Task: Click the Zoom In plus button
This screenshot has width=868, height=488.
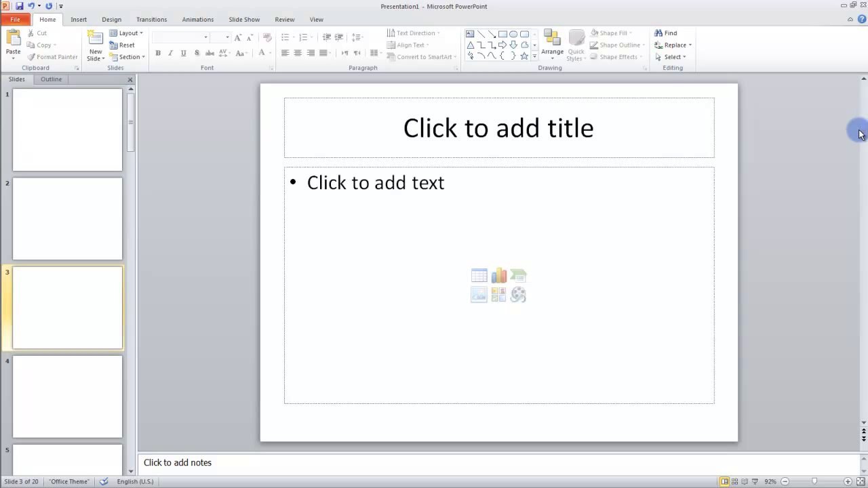Action: click(x=848, y=481)
